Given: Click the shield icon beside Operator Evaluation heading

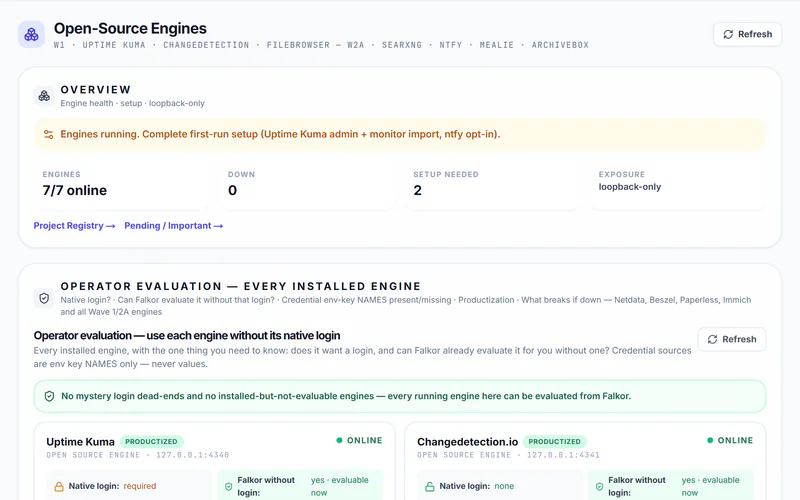Looking at the screenshot, I should tap(44, 298).
